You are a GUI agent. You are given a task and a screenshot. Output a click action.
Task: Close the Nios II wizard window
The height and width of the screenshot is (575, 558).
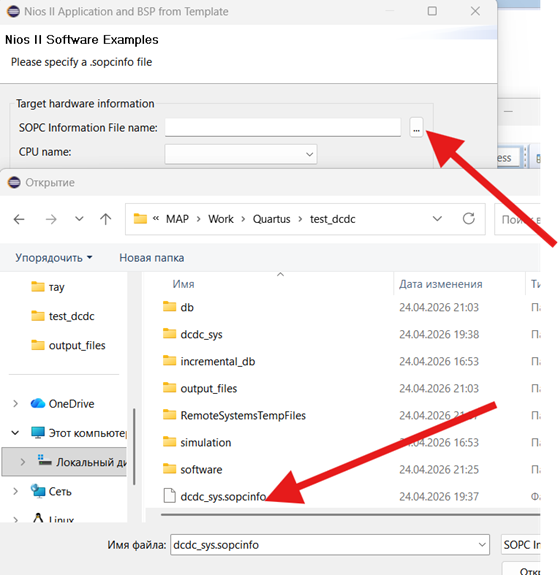(475, 11)
